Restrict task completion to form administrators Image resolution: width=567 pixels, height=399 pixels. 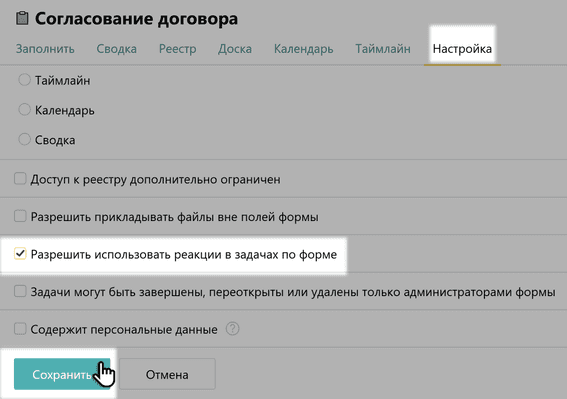[x=20, y=291]
